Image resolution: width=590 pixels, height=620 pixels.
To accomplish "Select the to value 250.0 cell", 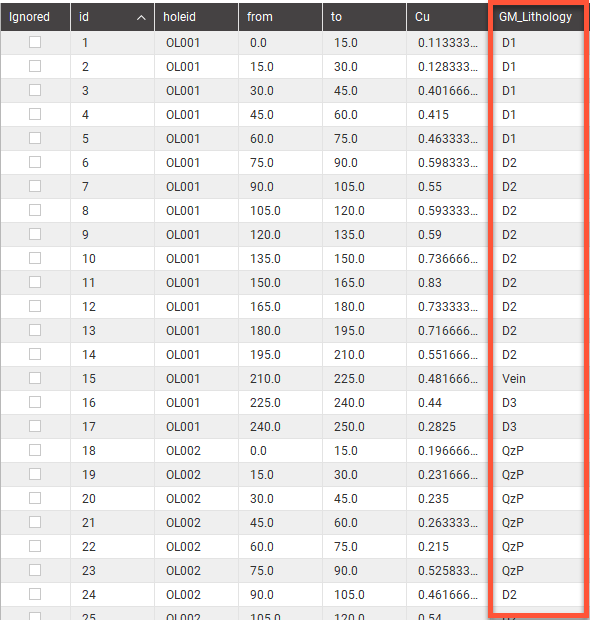I will pyautogui.click(x=364, y=427).
